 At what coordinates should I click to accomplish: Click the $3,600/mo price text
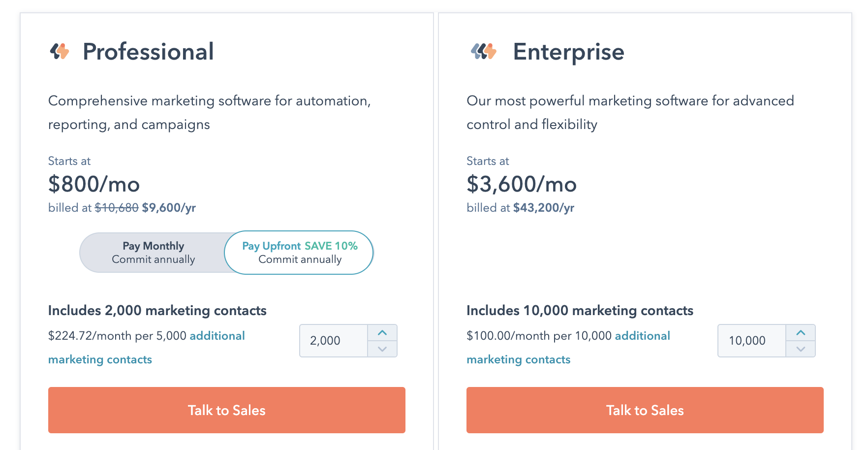pyautogui.click(x=522, y=184)
